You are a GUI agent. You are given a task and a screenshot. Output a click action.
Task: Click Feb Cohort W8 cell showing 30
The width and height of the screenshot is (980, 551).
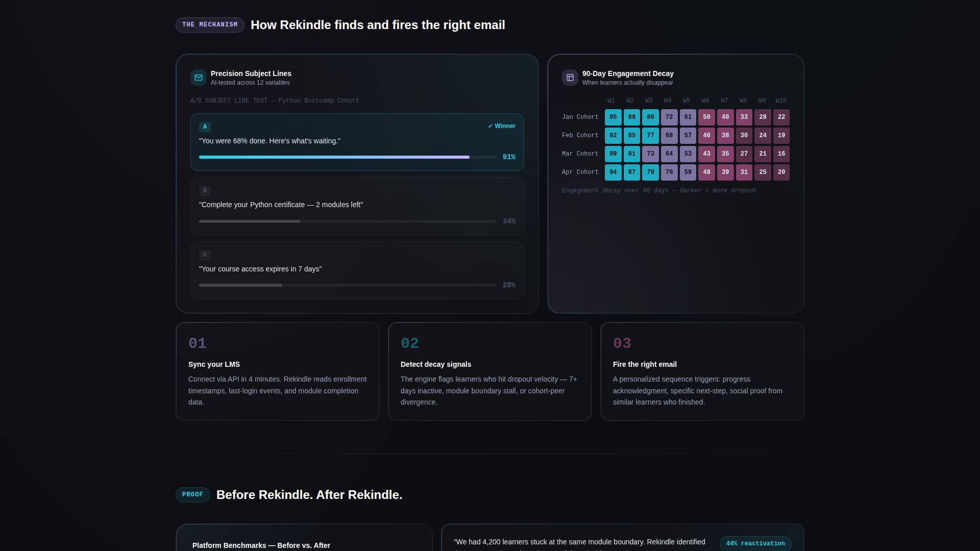point(744,136)
